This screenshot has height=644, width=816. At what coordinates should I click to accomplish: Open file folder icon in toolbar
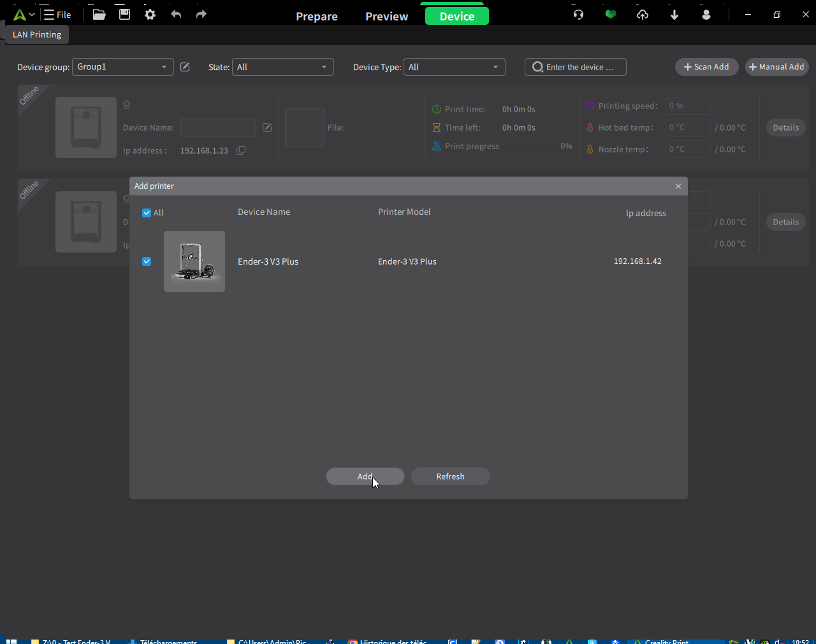coord(99,15)
